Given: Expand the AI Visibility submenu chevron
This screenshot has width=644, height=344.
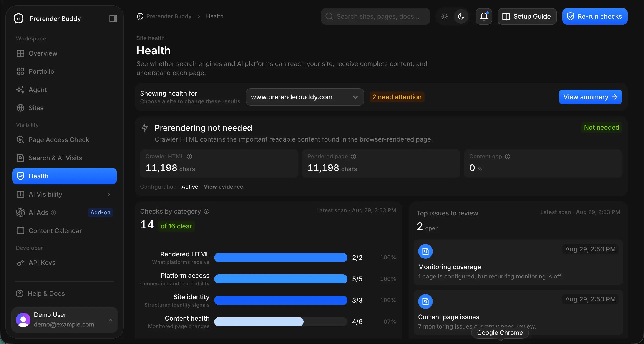Looking at the screenshot, I should [108, 194].
